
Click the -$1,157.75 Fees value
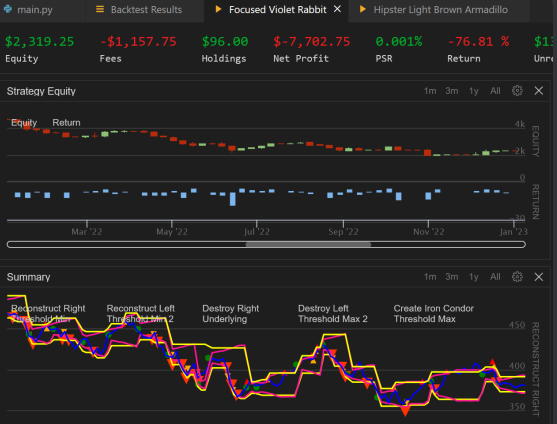138,42
